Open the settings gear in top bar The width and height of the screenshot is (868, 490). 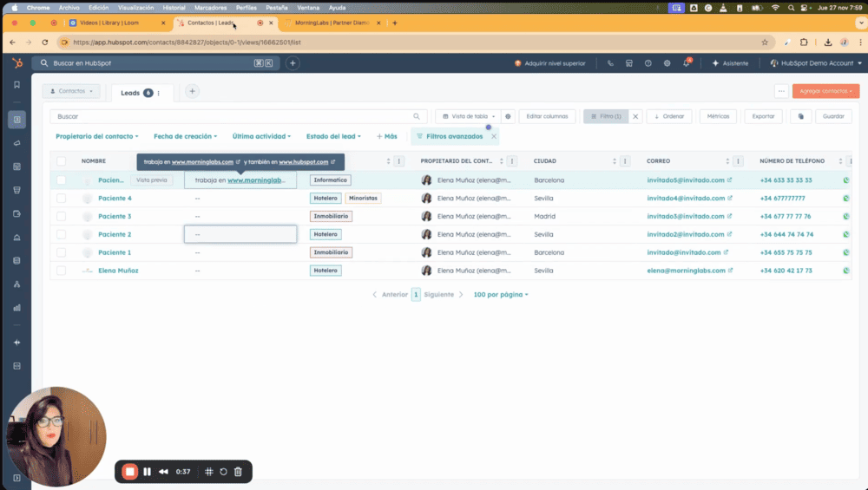(667, 63)
